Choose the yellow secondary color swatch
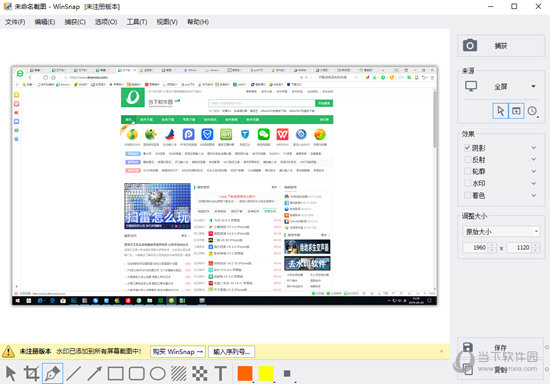Image resolution: width=550 pixels, height=384 pixels. 266,373
